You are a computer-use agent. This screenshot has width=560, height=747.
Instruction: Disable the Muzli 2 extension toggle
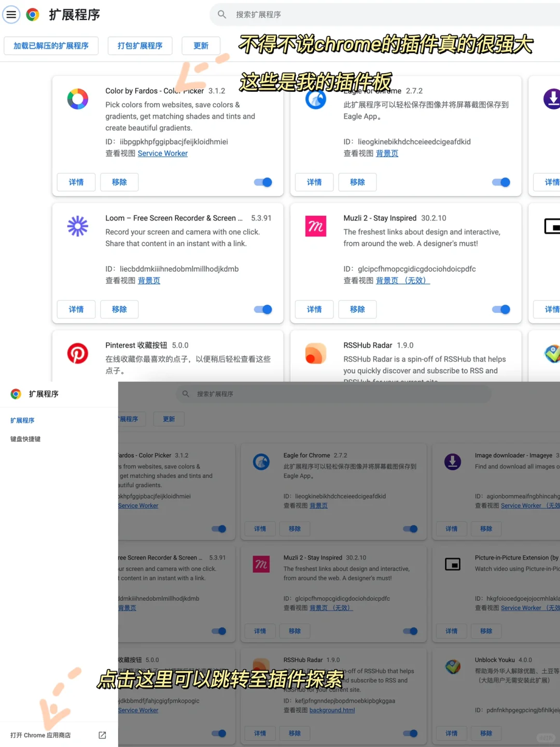(x=501, y=309)
